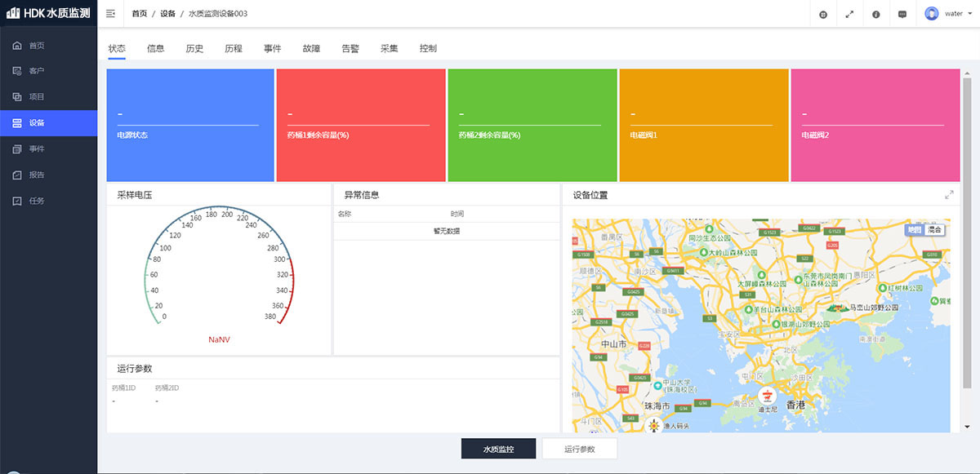Expand the 设备位置 map panel

949,195
